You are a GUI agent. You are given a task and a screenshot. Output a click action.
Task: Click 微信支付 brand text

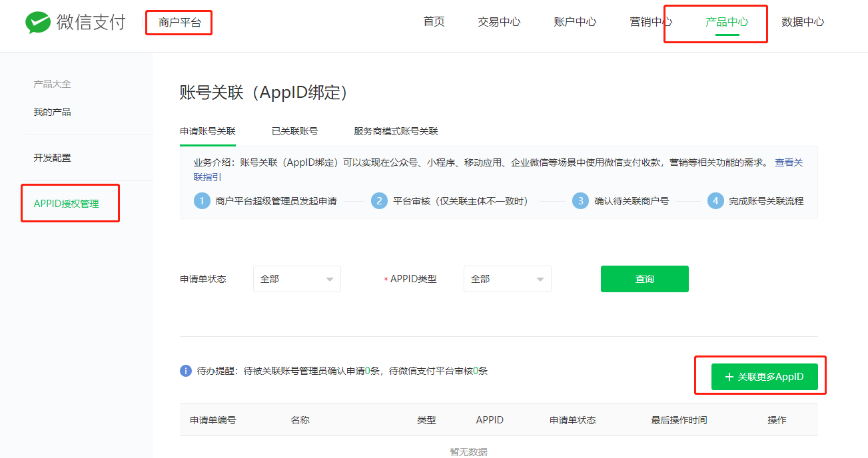(91, 23)
